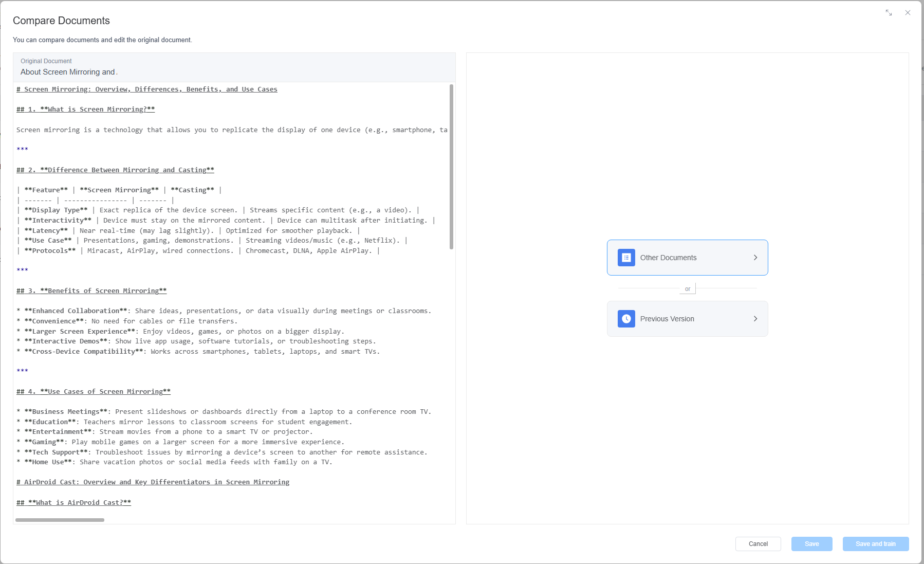
Task: Click the '**Entertainment**' bullet line
Action: coord(164,432)
